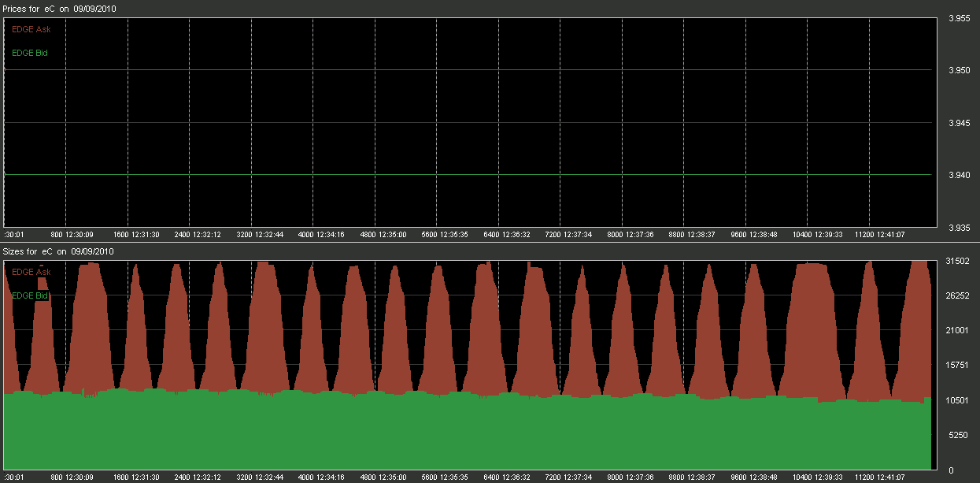Click '800 12:30:09' under the Sizes chart
Screen dimensions: 980x483
(x=72, y=477)
